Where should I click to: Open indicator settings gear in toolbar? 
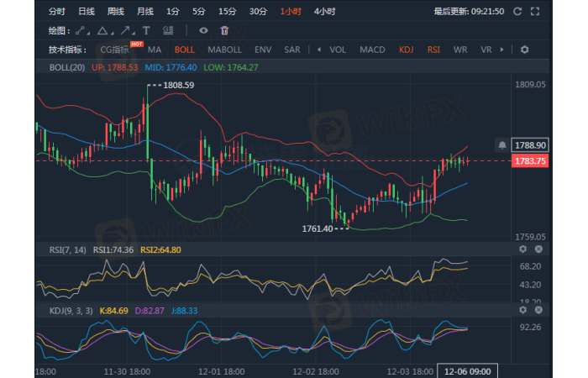(x=525, y=50)
